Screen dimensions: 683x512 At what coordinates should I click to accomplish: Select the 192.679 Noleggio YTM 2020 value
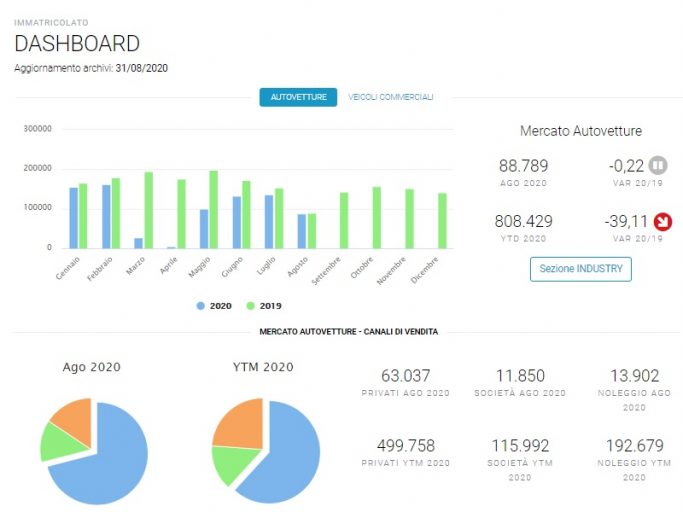pos(635,446)
